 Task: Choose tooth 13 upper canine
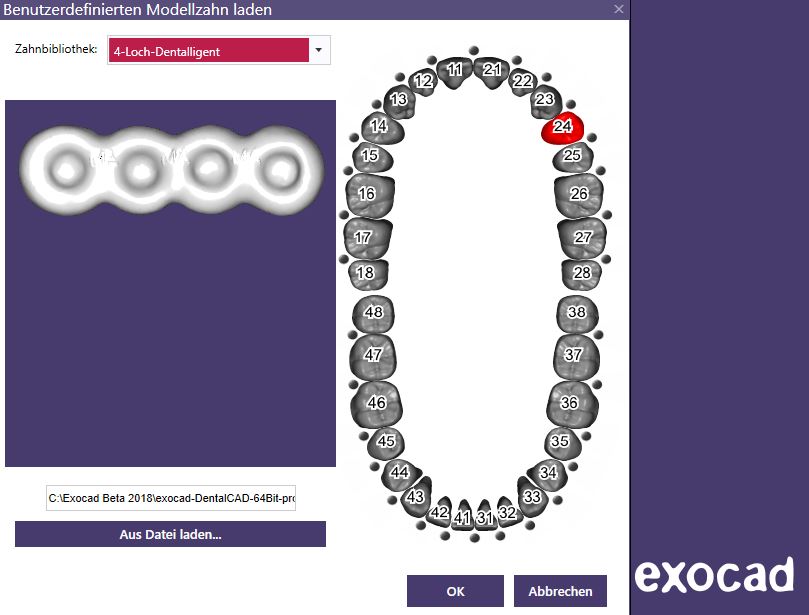click(399, 101)
